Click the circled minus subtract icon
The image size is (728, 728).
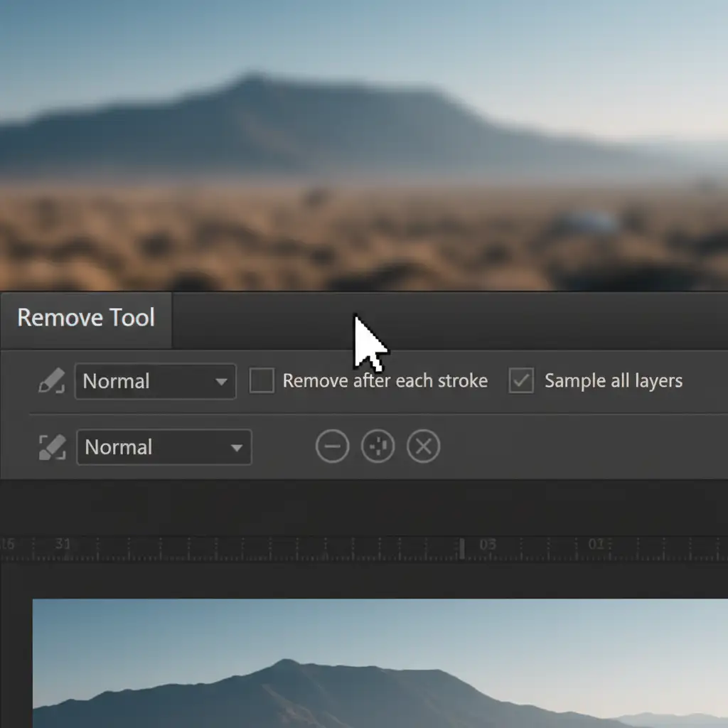tap(332, 446)
